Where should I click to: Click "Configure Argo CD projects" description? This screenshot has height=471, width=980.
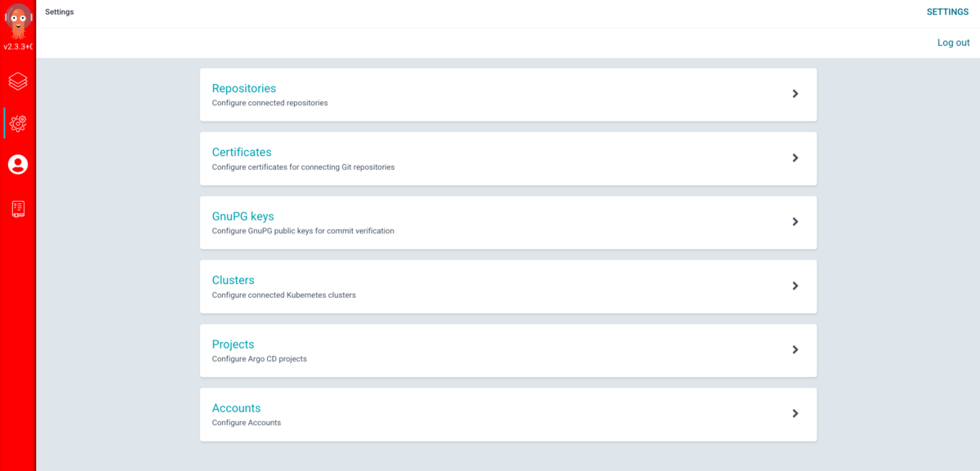click(x=260, y=359)
